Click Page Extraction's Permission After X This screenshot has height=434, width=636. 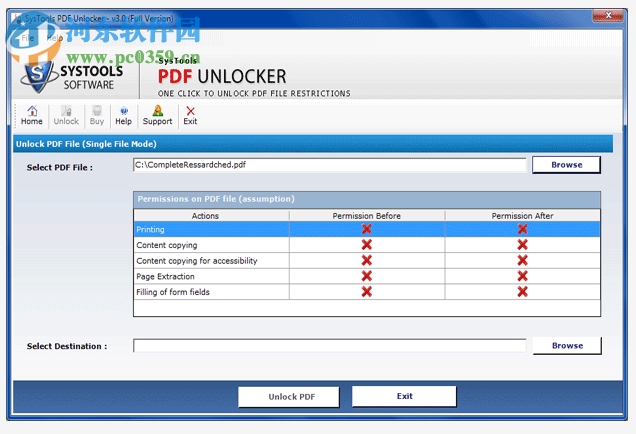tap(522, 276)
